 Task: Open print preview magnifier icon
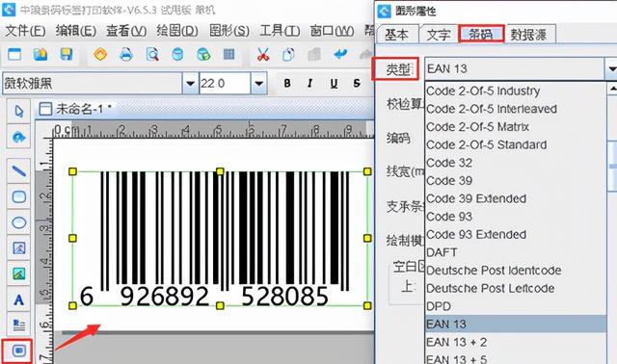pyautogui.click(x=152, y=54)
